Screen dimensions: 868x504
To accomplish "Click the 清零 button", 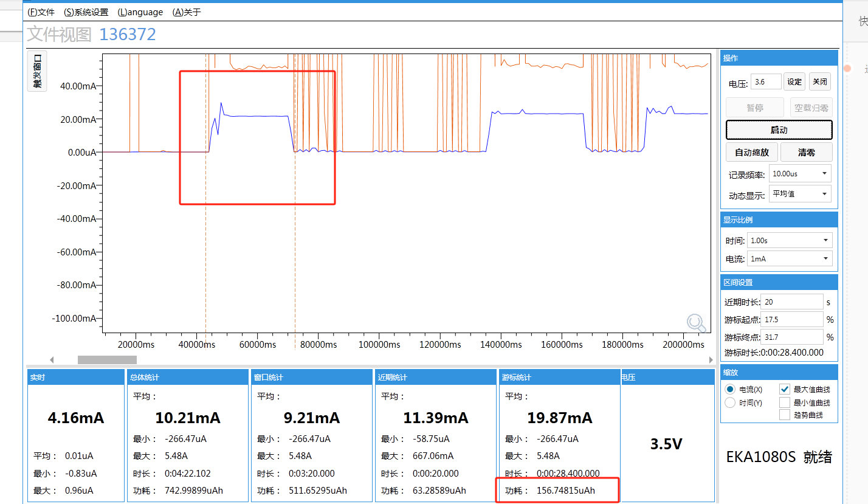I will pos(806,152).
